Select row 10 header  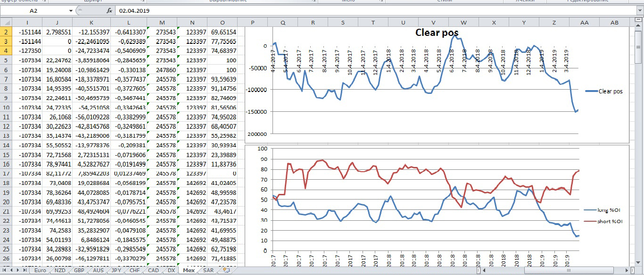pos(6,108)
